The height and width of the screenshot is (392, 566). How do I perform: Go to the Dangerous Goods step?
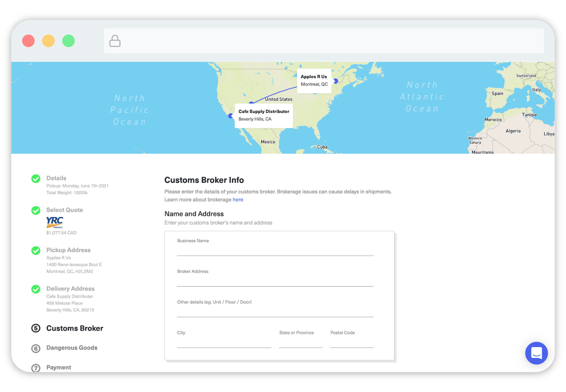[x=72, y=348]
